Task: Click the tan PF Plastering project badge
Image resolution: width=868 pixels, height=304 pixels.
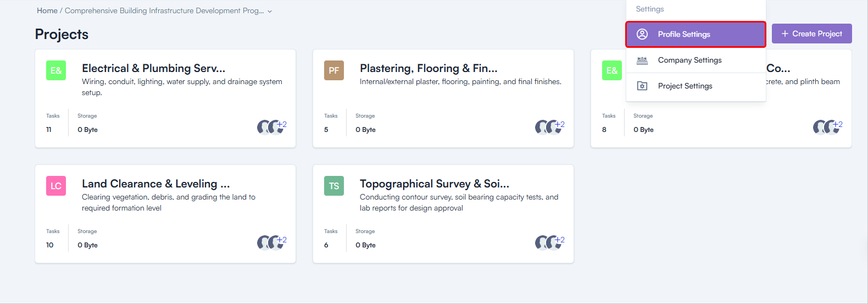Action: tap(334, 70)
